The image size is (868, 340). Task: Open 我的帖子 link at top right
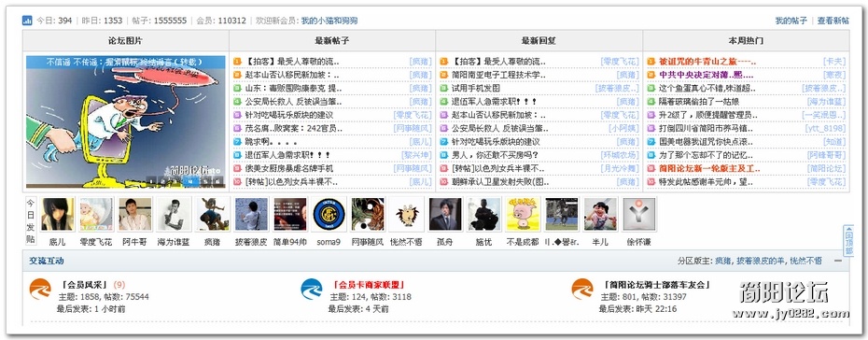tap(791, 21)
